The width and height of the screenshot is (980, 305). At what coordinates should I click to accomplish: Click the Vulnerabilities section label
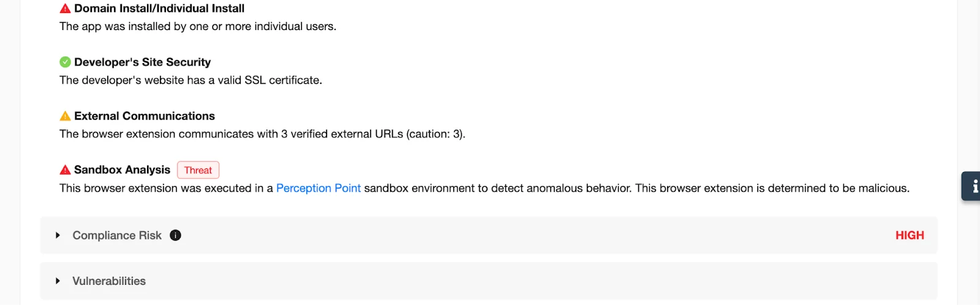[x=109, y=281]
